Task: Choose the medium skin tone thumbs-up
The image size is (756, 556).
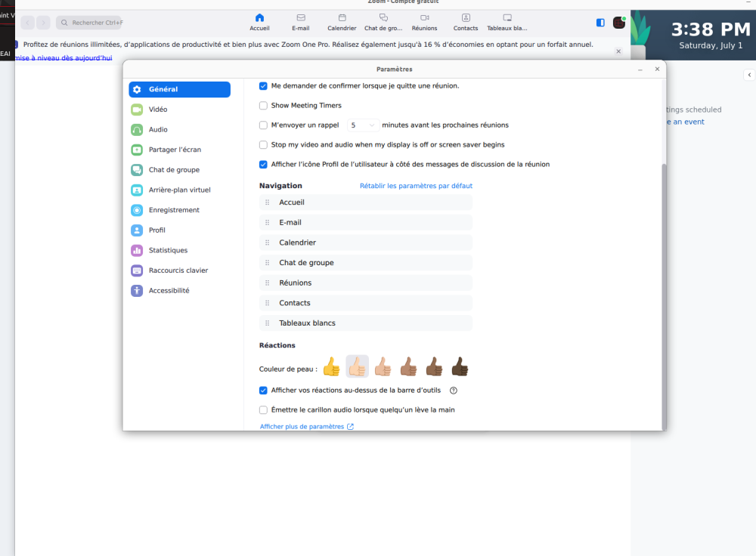Action: click(408, 366)
